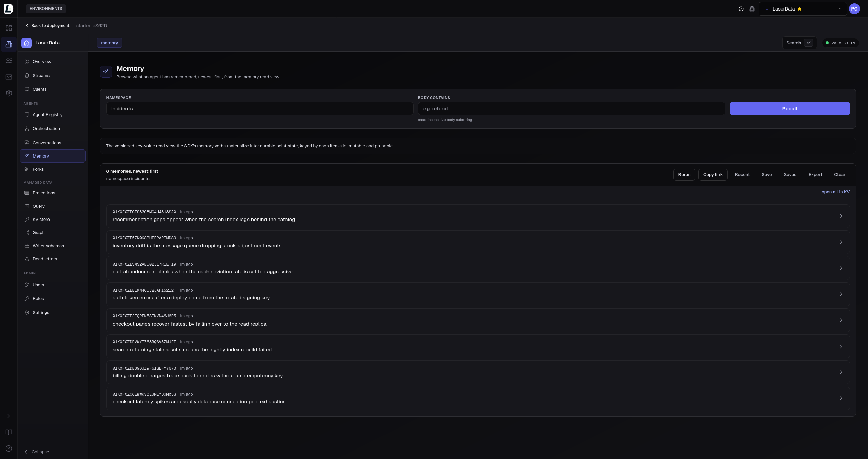Expand the cart abandonment memory row
The image size is (868, 459).
pyautogui.click(x=478, y=268)
